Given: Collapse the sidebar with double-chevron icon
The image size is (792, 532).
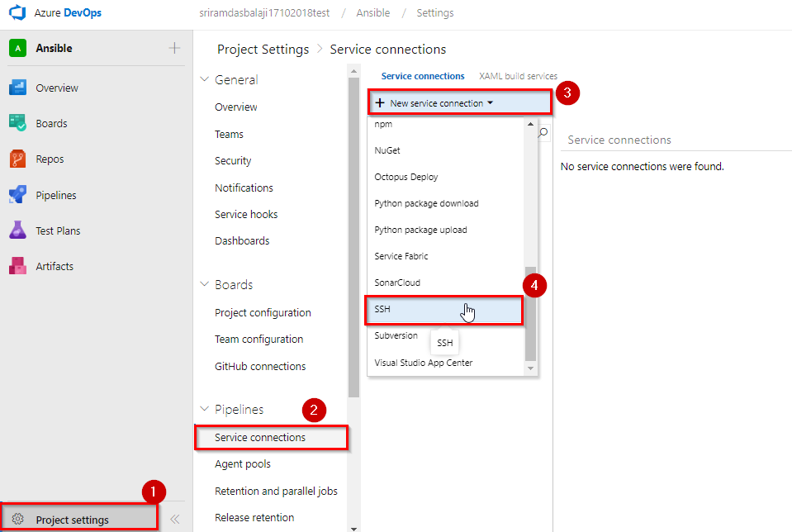Looking at the screenshot, I should [x=175, y=519].
